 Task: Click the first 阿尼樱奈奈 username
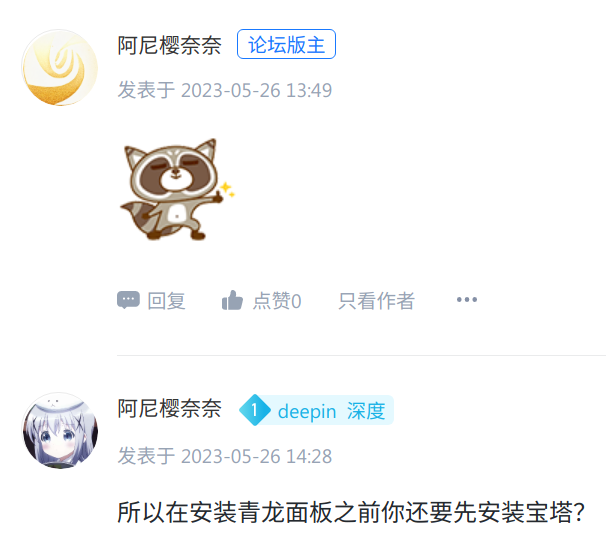coord(170,45)
